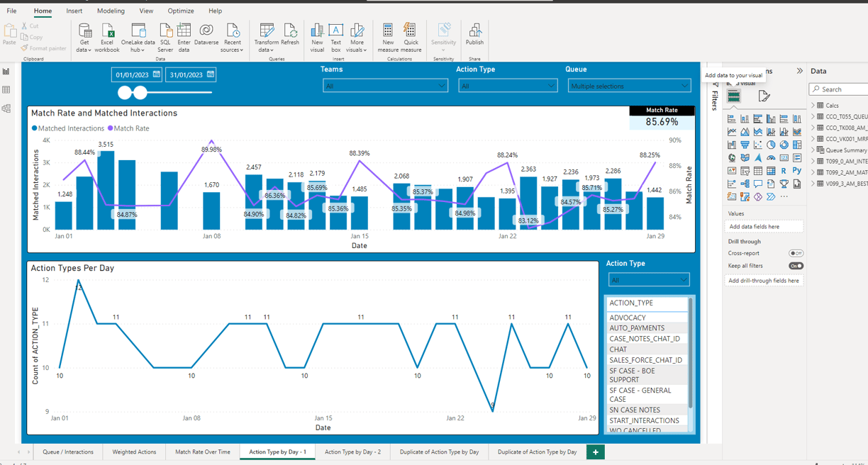Screen dimensions: 868x465
Task: Insert a New visual from ribbon
Action: [x=317, y=38]
